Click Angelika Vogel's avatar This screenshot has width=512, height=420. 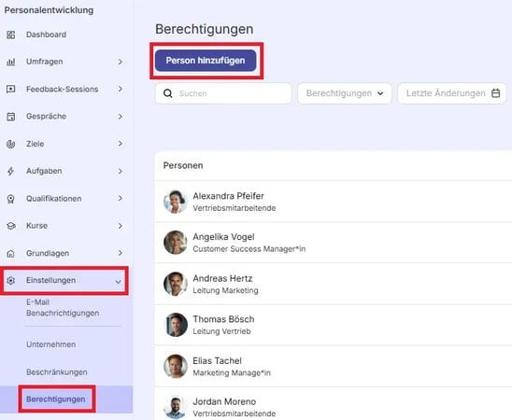[176, 243]
